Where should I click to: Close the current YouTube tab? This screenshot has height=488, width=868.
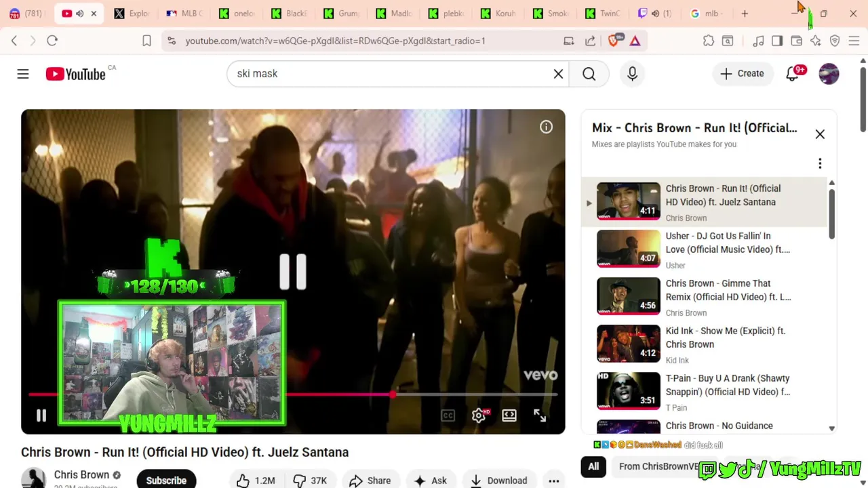point(94,14)
